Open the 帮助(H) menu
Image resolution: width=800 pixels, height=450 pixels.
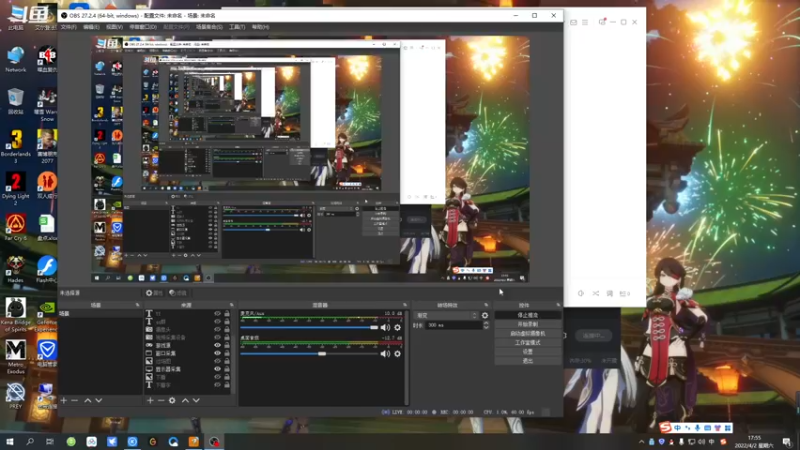coord(260,27)
